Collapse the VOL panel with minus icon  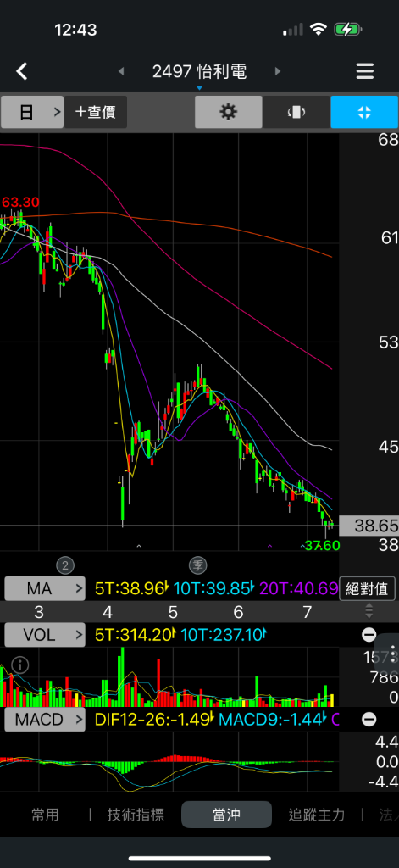click(369, 635)
